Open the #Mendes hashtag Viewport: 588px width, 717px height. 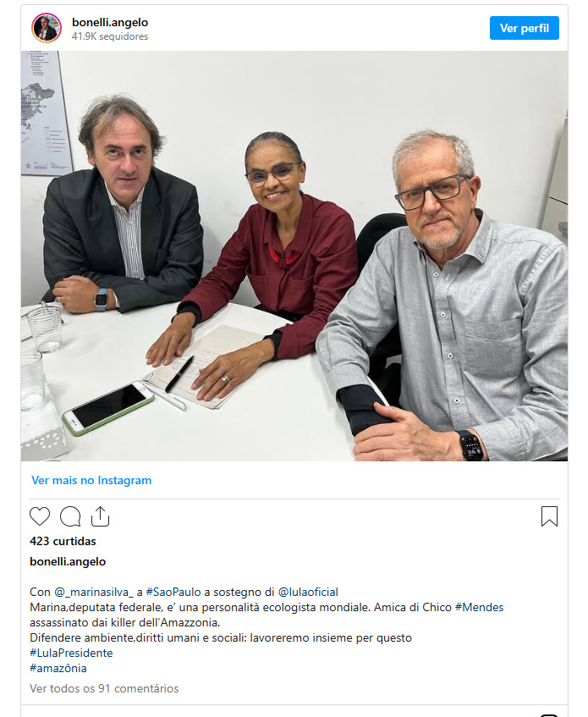point(479,607)
